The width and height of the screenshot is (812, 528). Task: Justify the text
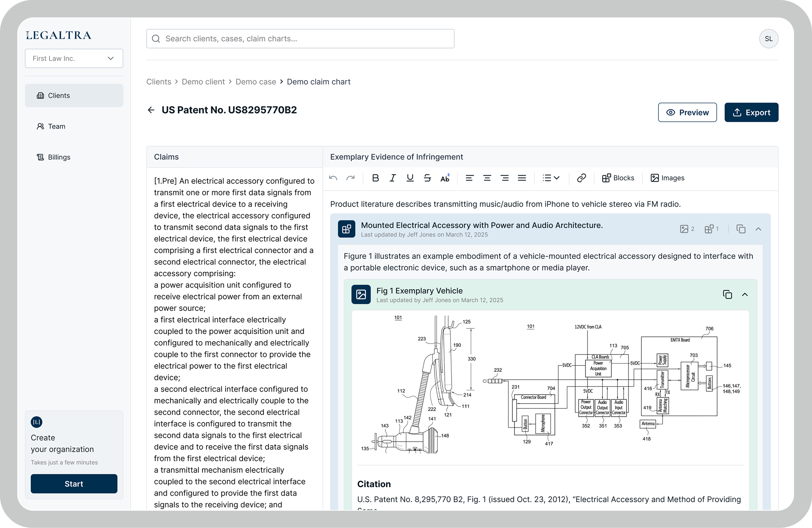pos(522,178)
